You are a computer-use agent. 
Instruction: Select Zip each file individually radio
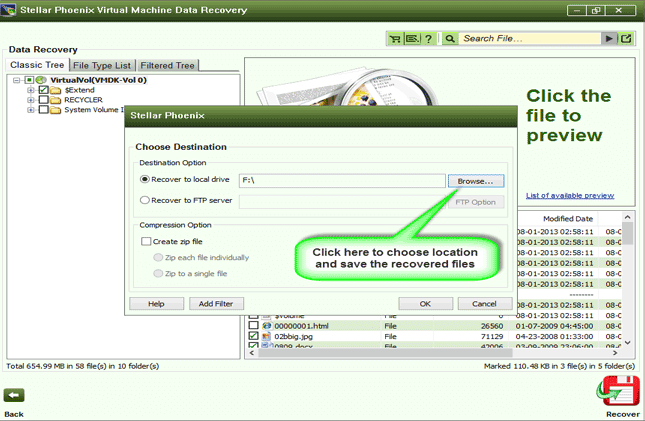(158, 258)
